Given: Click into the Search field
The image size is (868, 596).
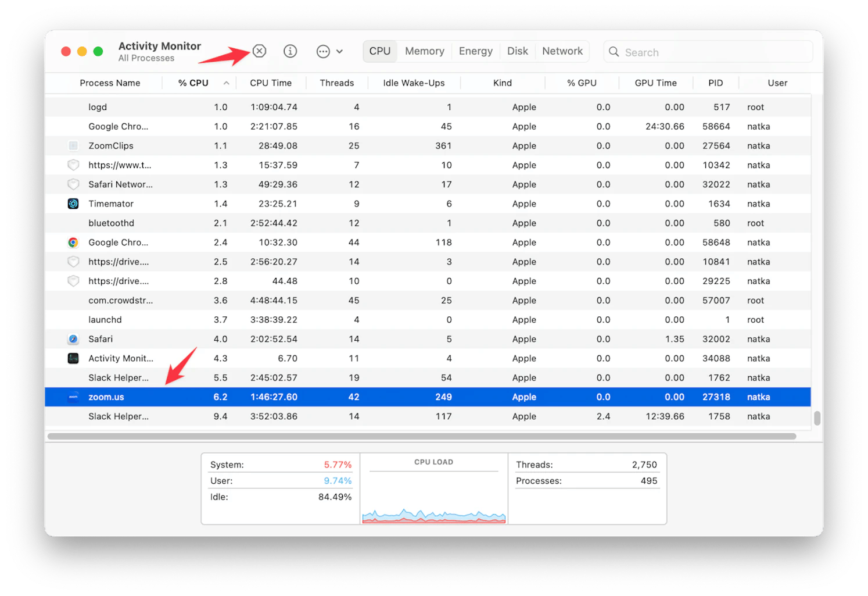Looking at the screenshot, I should (x=708, y=52).
